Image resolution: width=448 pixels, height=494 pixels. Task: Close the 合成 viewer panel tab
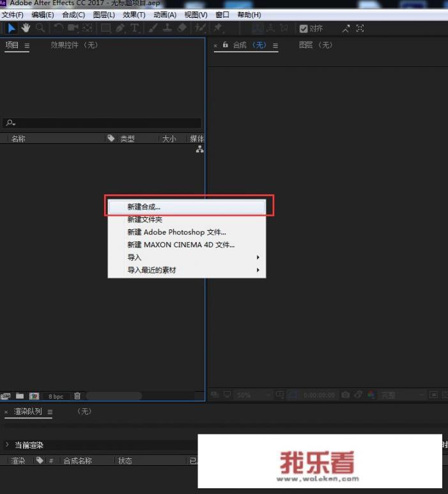tap(215, 45)
